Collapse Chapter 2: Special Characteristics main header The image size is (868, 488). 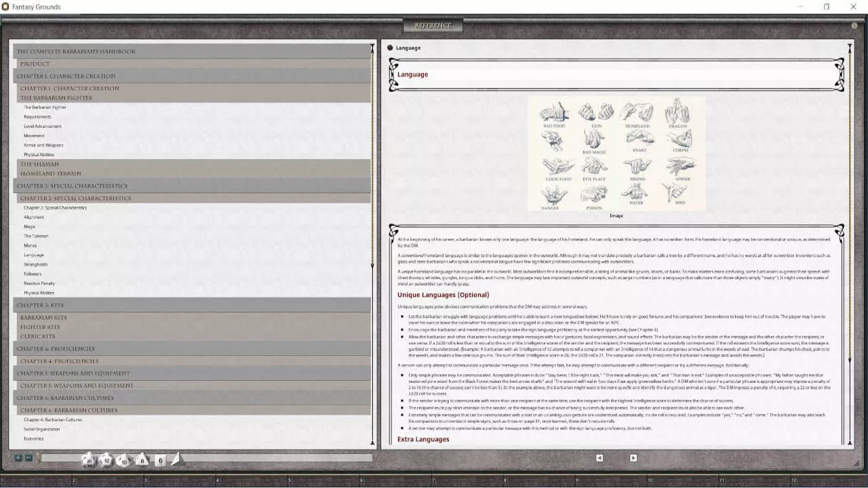point(191,186)
